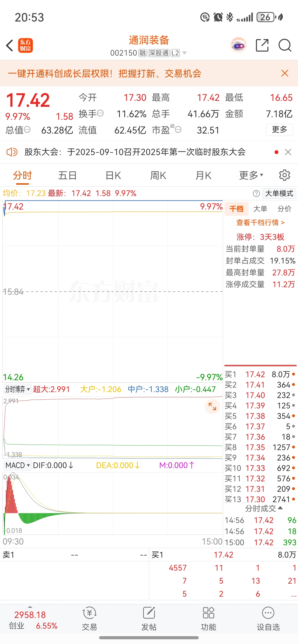298x644 pixels.
Task: Tap the alarm clock status icon
Action: tap(218, 17)
